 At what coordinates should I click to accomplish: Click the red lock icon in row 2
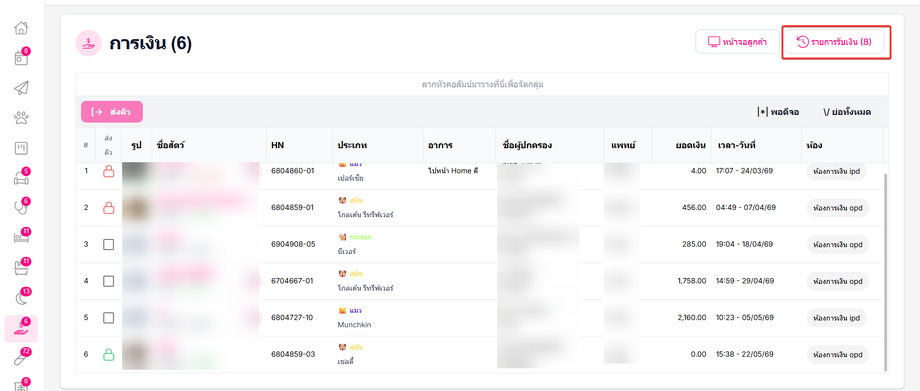(108, 207)
